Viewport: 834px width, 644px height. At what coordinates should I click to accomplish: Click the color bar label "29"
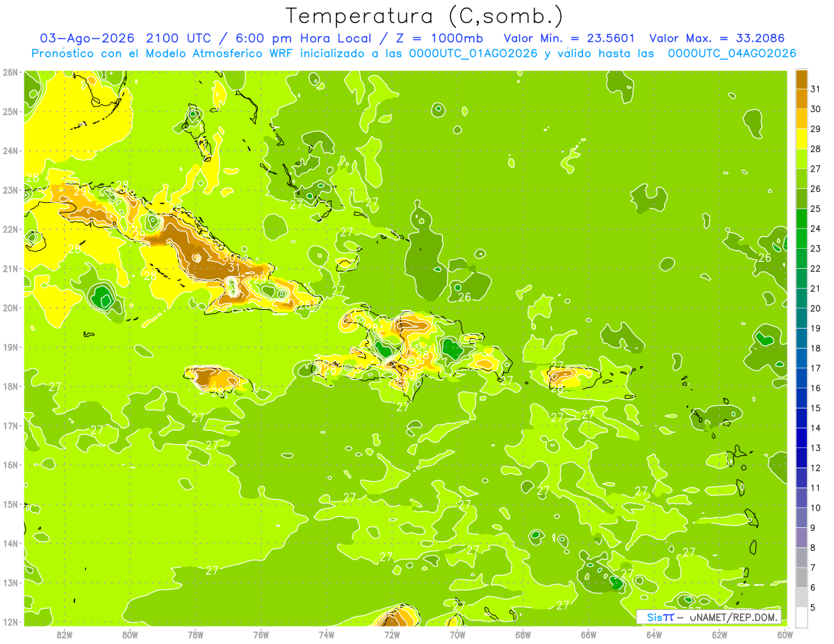click(x=815, y=129)
